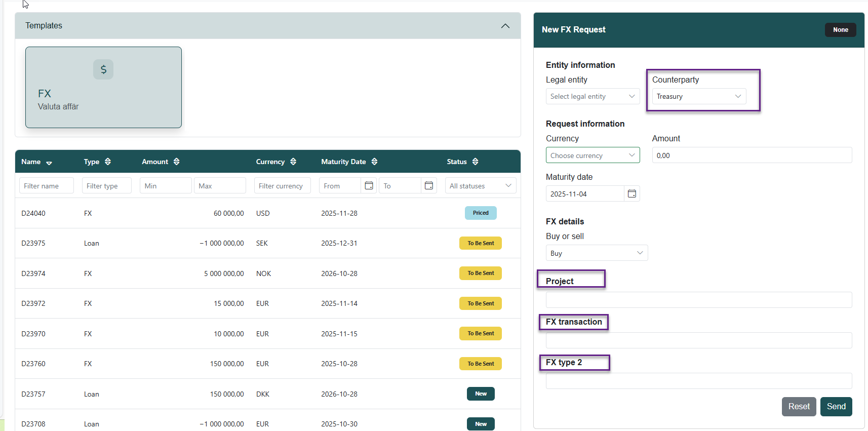Click the Priced status badge for D24040
The image size is (868, 431).
[481, 213]
